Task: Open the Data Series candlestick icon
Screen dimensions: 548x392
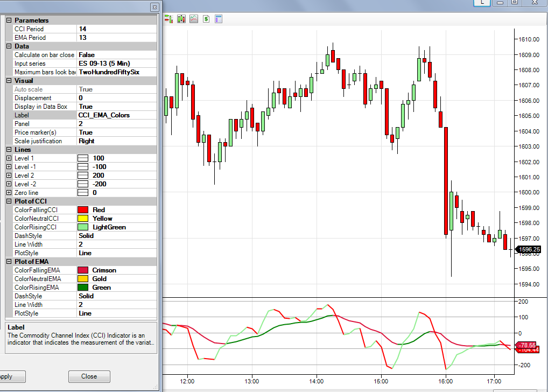Action: pyautogui.click(x=181, y=19)
